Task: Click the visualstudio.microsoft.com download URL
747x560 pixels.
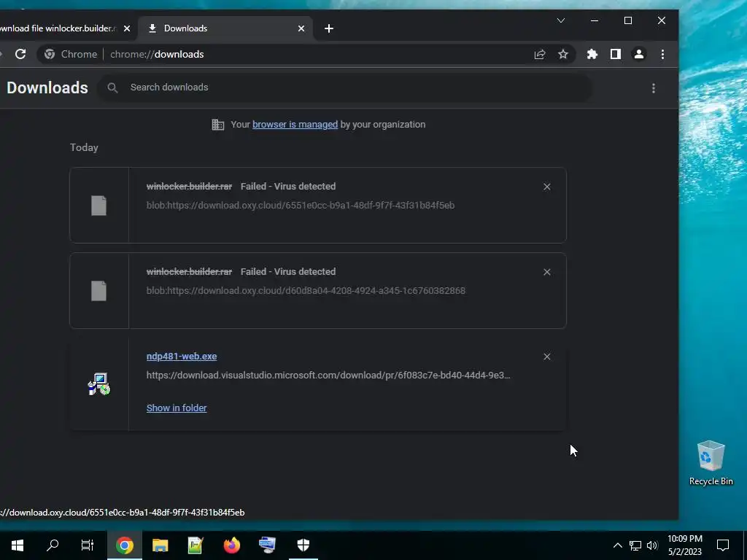Action: pos(328,376)
